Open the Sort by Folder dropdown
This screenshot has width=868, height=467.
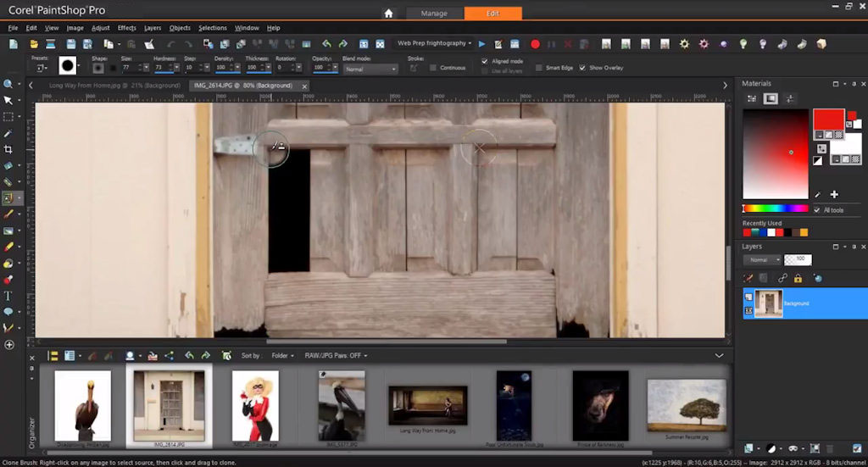click(x=283, y=356)
